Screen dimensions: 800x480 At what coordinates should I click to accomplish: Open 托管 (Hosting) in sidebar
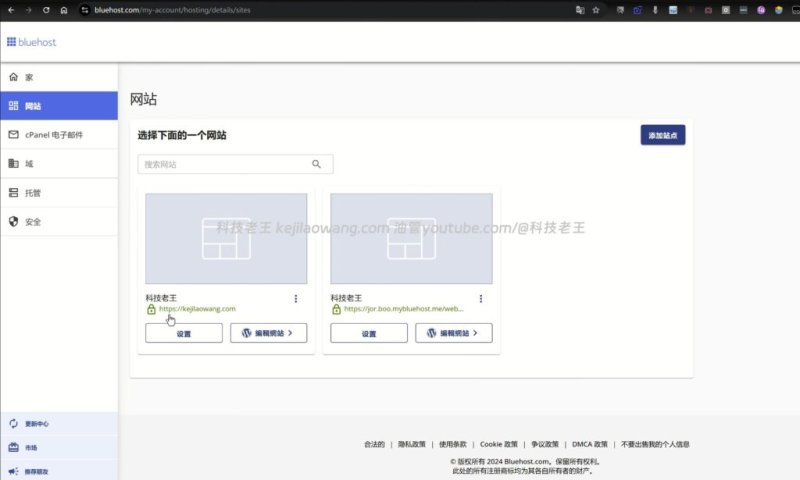pyautogui.click(x=59, y=193)
